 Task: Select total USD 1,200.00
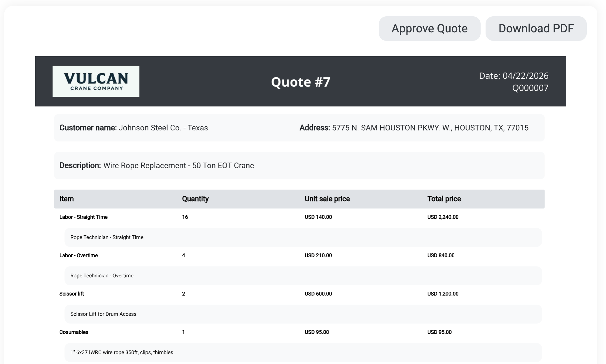[x=443, y=294]
